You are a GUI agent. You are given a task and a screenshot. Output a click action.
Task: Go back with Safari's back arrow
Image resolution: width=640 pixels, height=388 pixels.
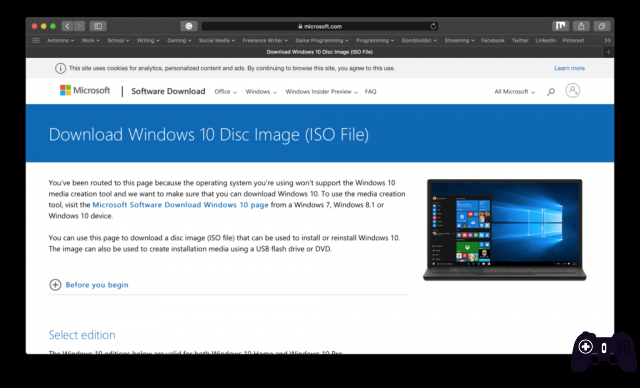point(68,26)
